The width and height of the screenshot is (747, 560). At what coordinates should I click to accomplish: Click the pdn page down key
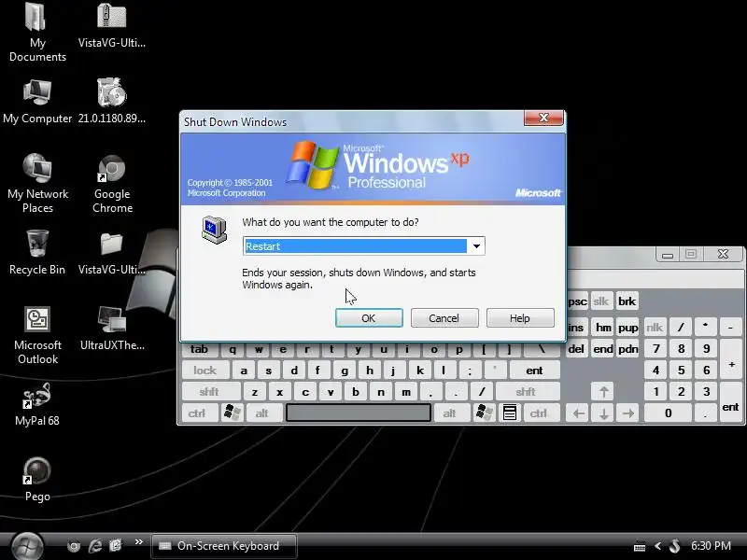tap(627, 349)
